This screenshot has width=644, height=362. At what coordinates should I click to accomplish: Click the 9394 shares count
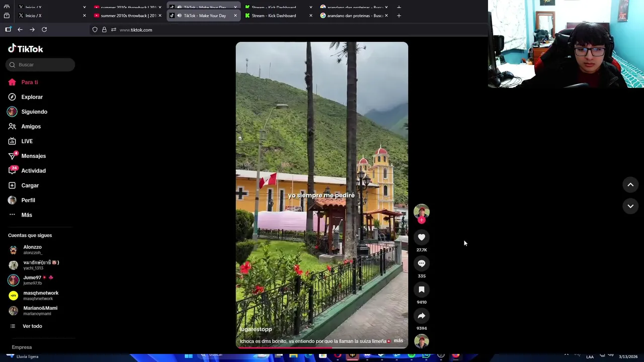pyautogui.click(x=422, y=328)
